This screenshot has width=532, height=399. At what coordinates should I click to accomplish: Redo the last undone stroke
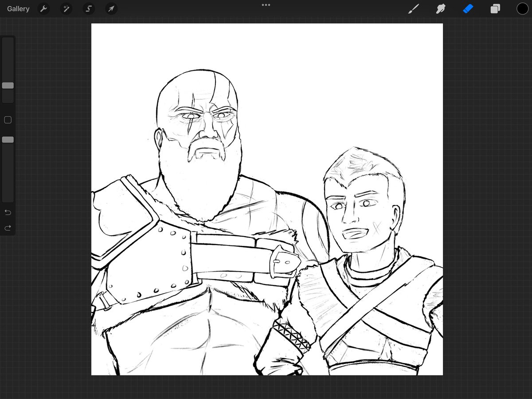tap(8, 228)
